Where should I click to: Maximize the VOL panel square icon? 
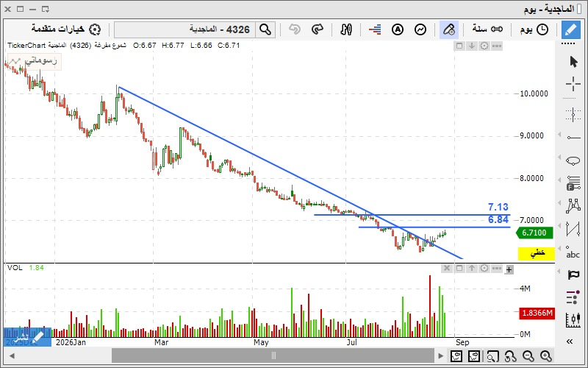[459, 268]
